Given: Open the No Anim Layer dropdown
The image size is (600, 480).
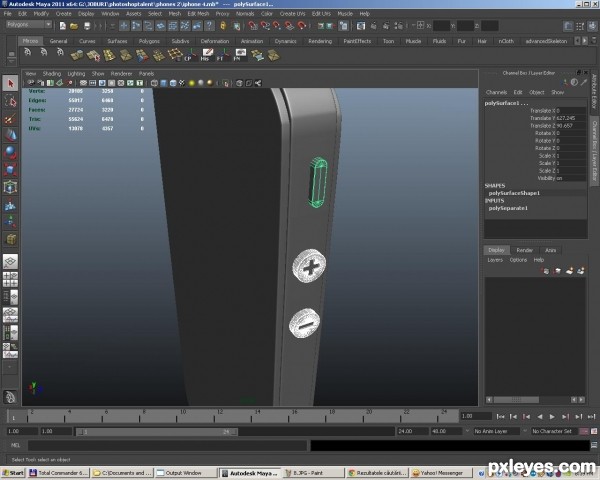Looking at the screenshot, I should (x=496, y=431).
